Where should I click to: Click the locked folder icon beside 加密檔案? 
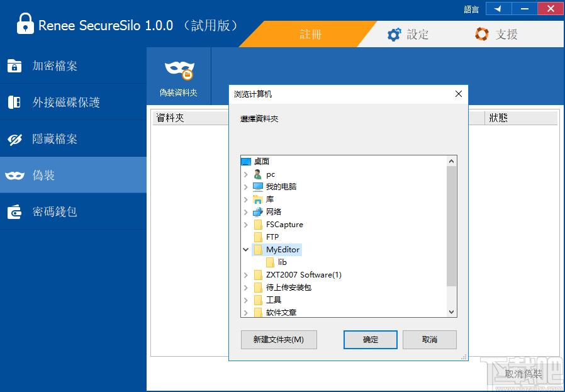[x=14, y=66]
